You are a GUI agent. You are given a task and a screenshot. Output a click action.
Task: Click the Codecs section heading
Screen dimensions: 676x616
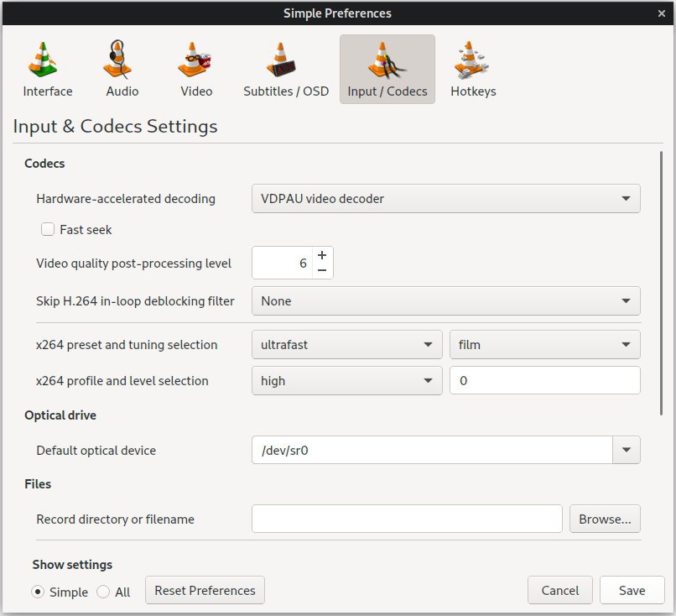tap(44, 164)
